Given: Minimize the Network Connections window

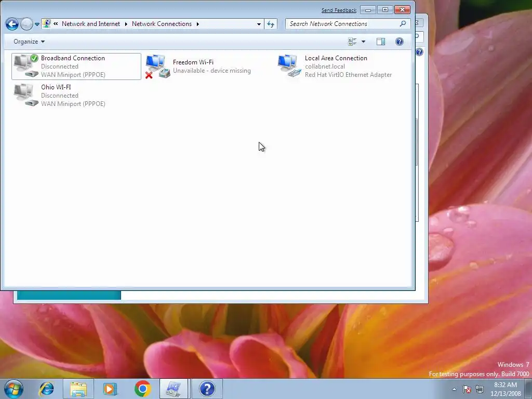Looking at the screenshot, I should point(368,10).
